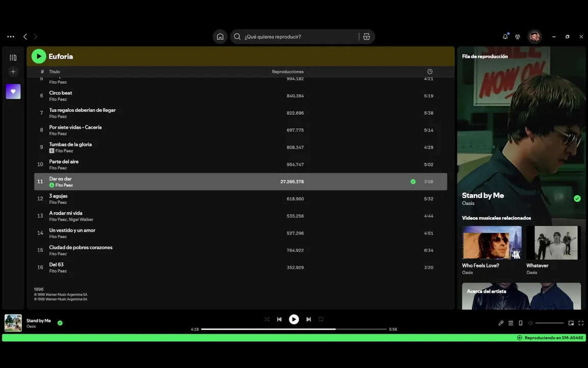588x368 pixels.
Task: Select the Dar es dar track
Action: (240, 182)
